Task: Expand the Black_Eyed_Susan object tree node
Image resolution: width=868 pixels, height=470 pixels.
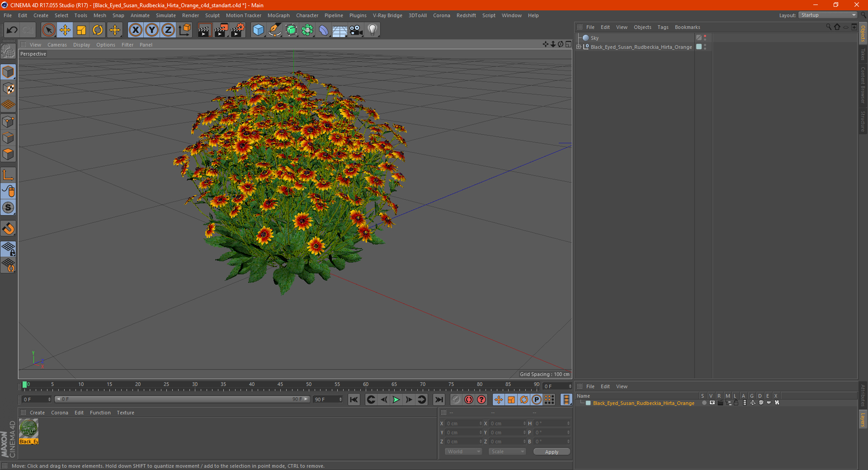Action: (578, 47)
